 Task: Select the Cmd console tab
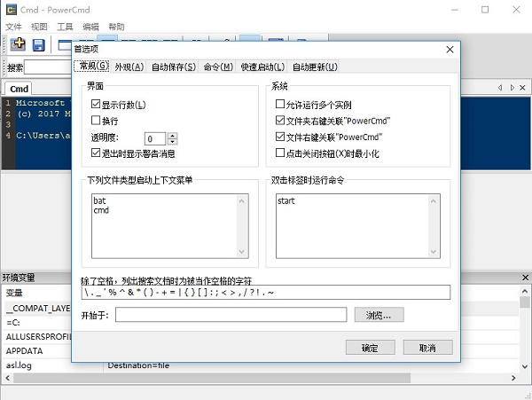(19, 89)
